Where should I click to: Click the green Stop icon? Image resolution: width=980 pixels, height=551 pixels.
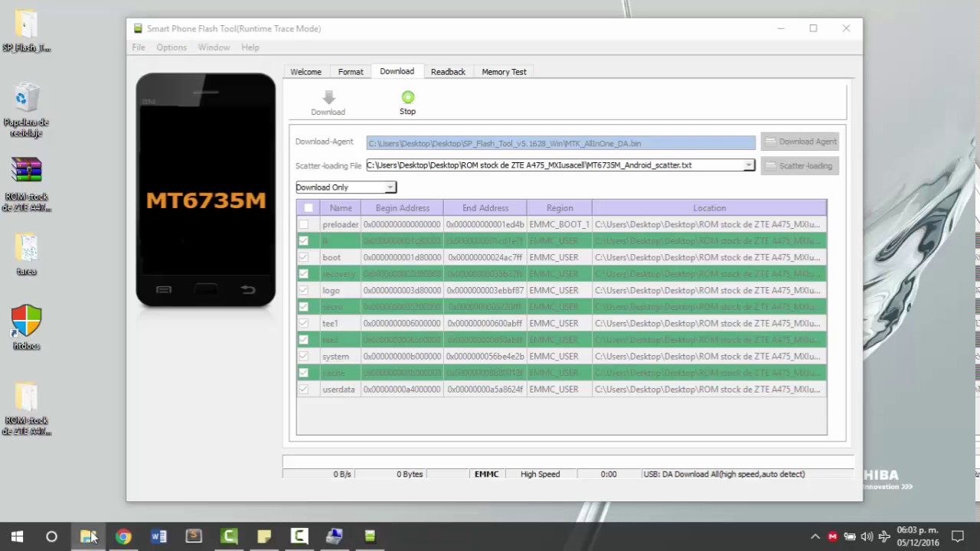tap(407, 97)
